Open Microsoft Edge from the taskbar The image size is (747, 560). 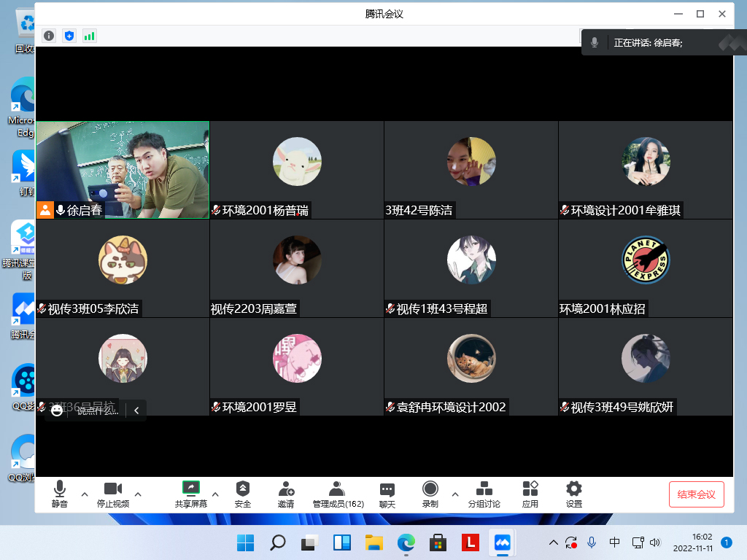tap(406, 542)
